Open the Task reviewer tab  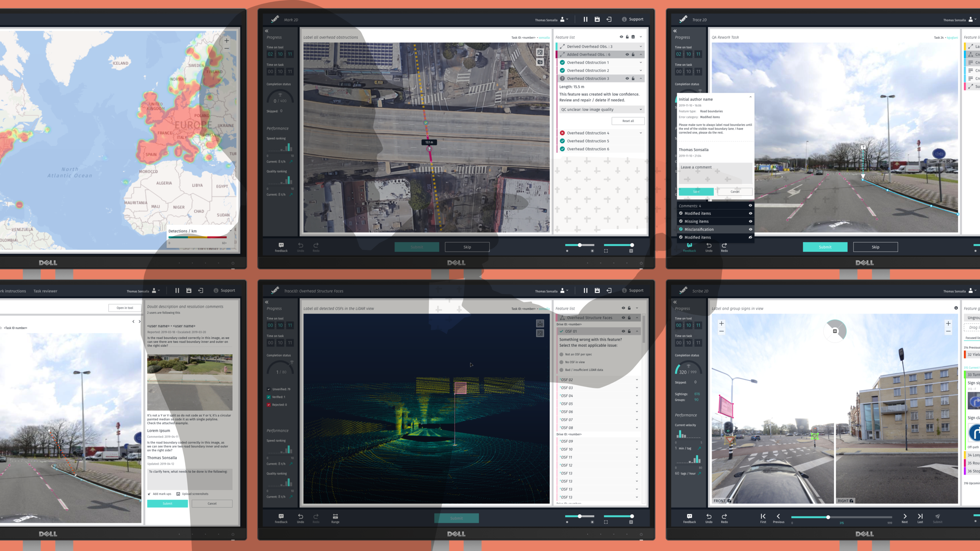tap(45, 291)
